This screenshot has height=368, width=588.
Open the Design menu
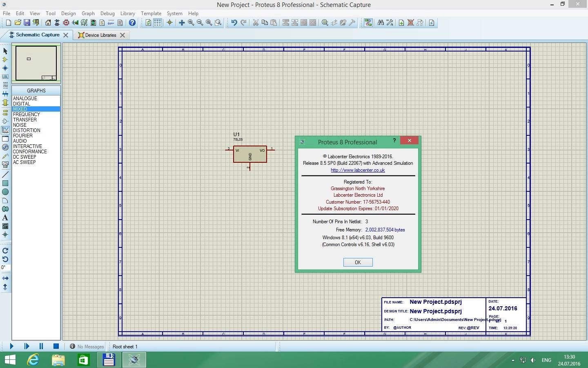pos(69,13)
